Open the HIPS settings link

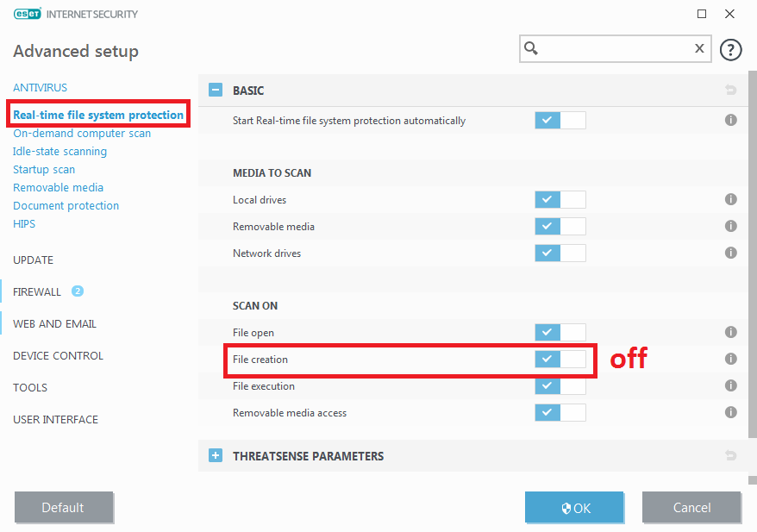tap(24, 223)
